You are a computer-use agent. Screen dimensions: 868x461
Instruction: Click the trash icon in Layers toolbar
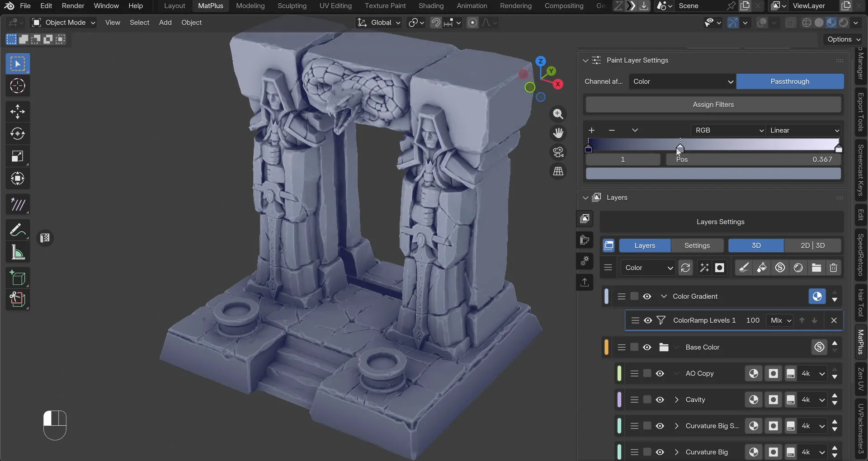[833, 268]
